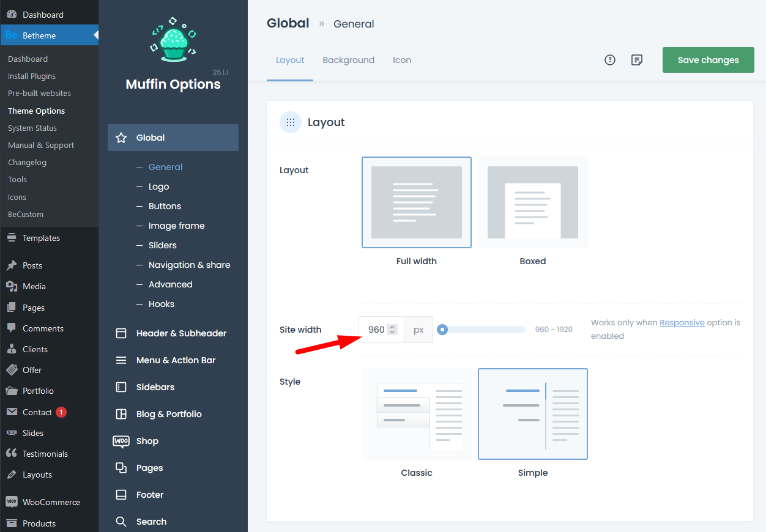The width and height of the screenshot is (766, 532).
Task: Click the Muffin Options cupcake logo
Action: point(173,39)
